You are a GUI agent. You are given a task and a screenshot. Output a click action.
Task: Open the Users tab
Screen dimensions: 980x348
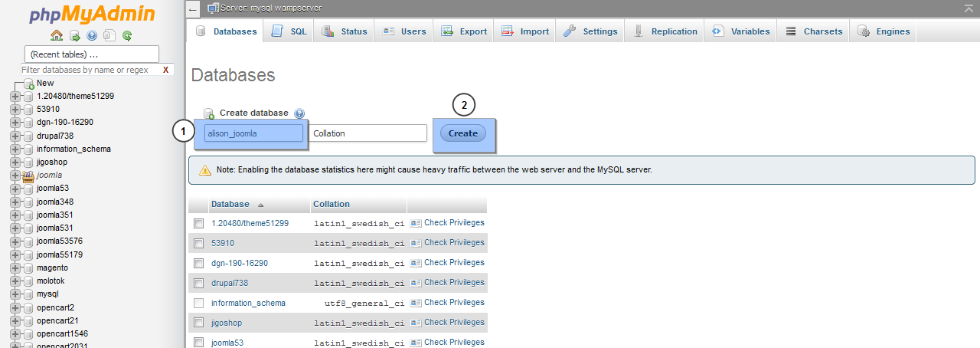coord(403,31)
